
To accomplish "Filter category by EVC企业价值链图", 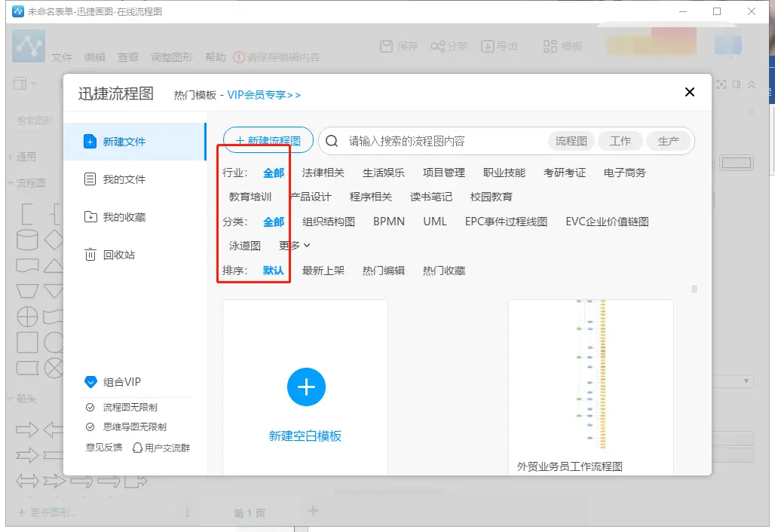I will click(607, 222).
